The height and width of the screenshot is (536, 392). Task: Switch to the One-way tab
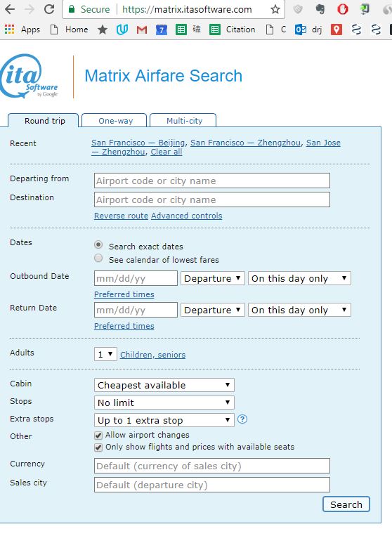[x=115, y=121]
